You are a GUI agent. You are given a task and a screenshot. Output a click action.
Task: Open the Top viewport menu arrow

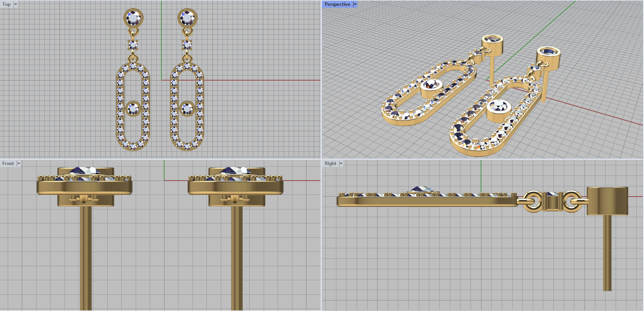[x=16, y=4]
